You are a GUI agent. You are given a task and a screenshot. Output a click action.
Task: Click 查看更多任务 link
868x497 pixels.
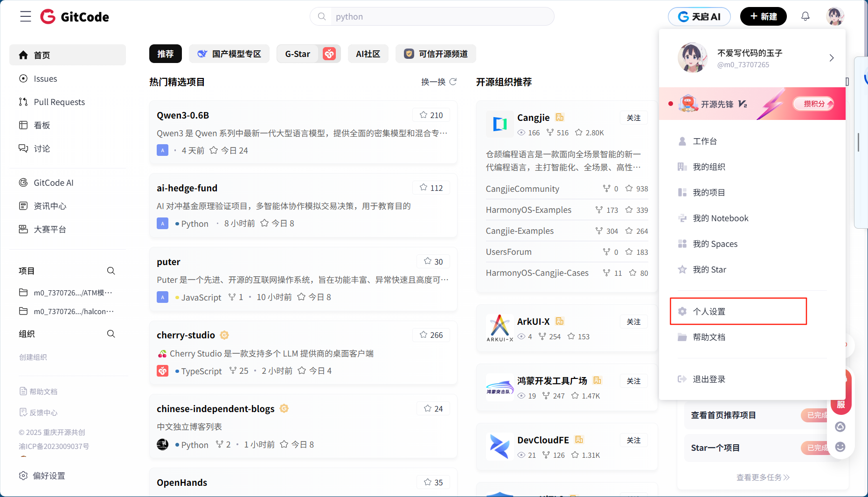pos(763,477)
